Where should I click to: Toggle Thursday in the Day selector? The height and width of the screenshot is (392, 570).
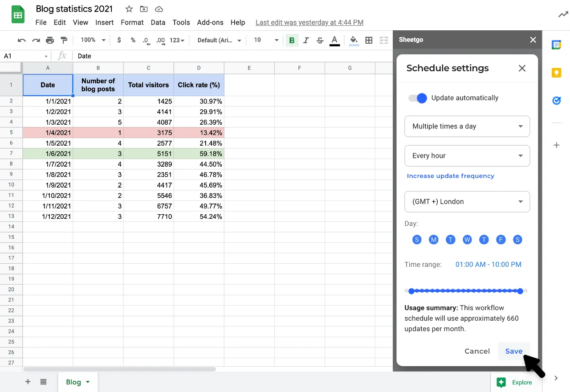pos(484,240)
